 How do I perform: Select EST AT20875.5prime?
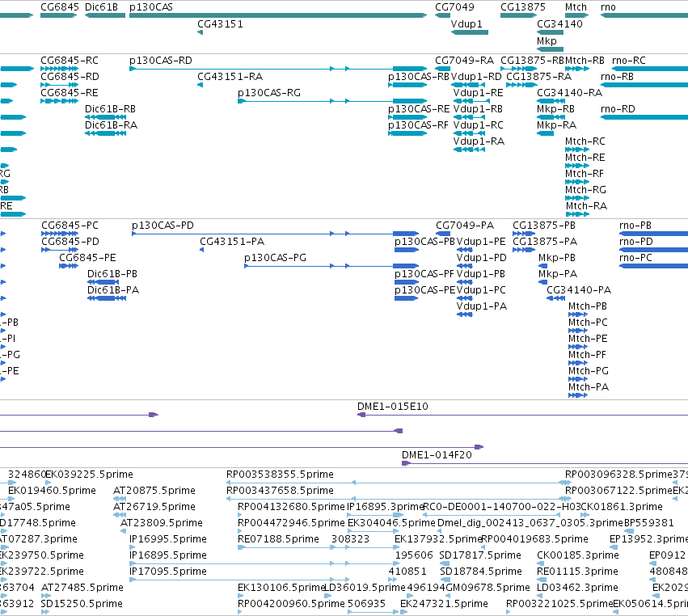coord(154,491)
